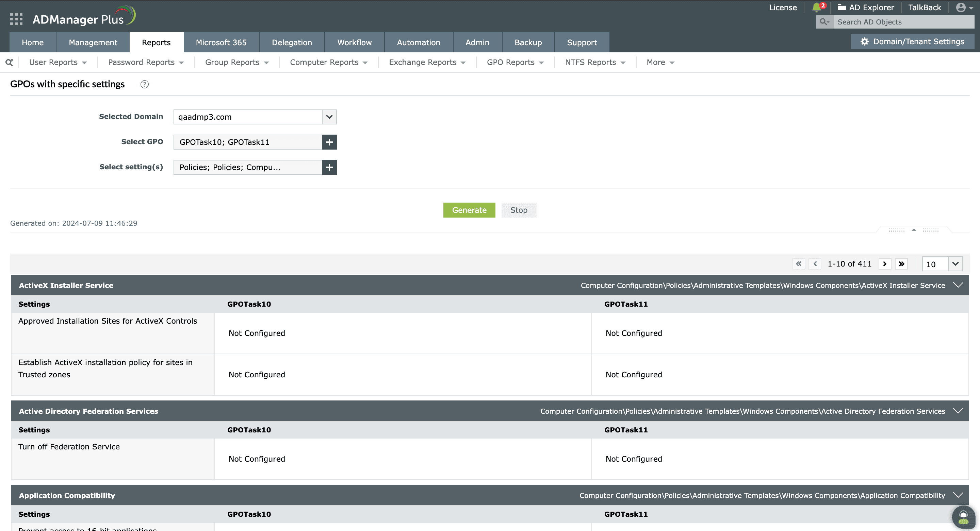This screenshot has width=980, height=531.
Task: Click the Generate button
Action: point(469,210)
